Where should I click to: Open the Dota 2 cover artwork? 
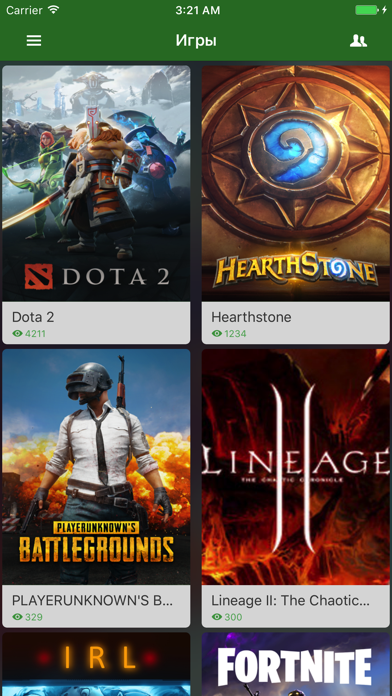click(96, 183)
